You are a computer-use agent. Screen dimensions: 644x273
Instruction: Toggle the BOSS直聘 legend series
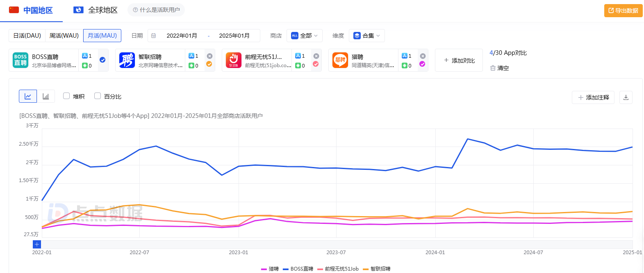tap(298, 269)
